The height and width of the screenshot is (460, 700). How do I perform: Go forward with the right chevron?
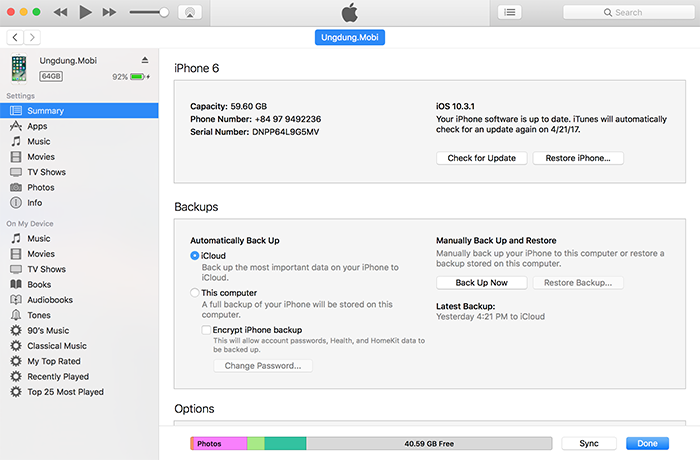[x=32, y=37]
